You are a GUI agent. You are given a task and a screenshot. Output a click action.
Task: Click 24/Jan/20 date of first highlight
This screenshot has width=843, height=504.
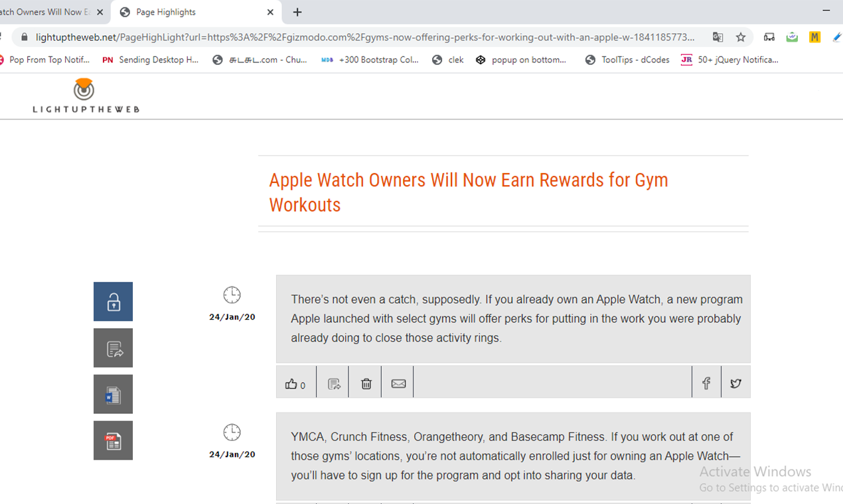[x=232, y=317]
